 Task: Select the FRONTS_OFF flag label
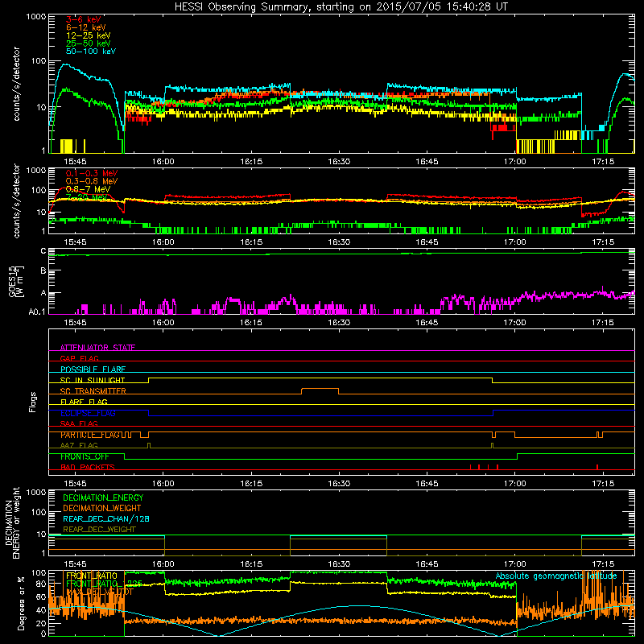click(85, 456)
